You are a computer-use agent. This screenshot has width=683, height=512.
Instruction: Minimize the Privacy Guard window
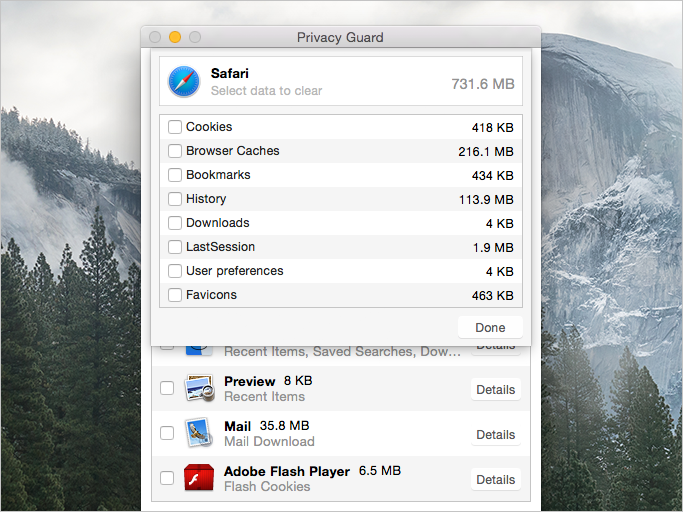click(175, 37)
